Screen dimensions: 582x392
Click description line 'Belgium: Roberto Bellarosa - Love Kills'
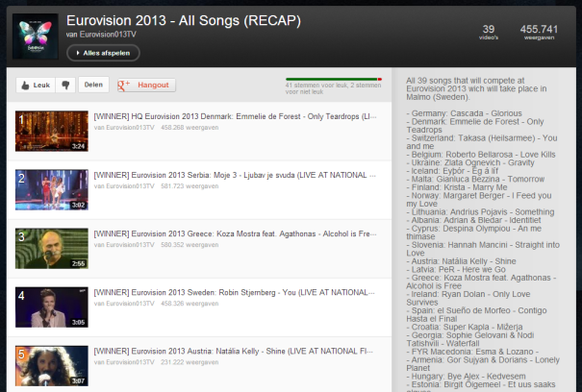pyautogui.click(x=481, y=155)
